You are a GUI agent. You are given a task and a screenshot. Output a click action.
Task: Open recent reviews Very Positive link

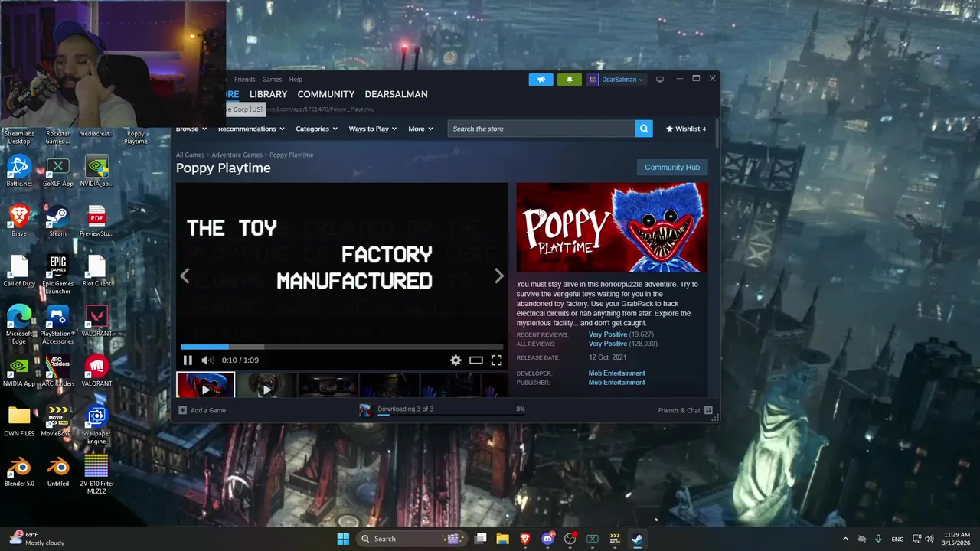point(608,334)
